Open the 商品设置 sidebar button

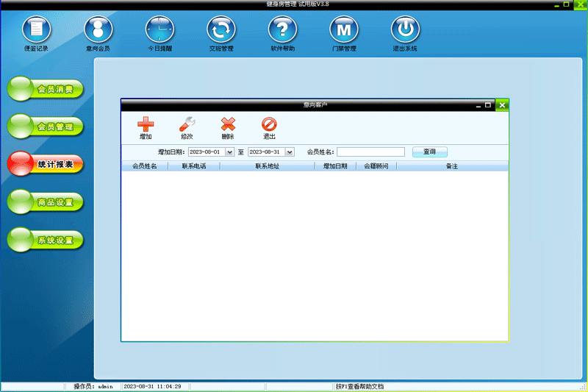46,202
